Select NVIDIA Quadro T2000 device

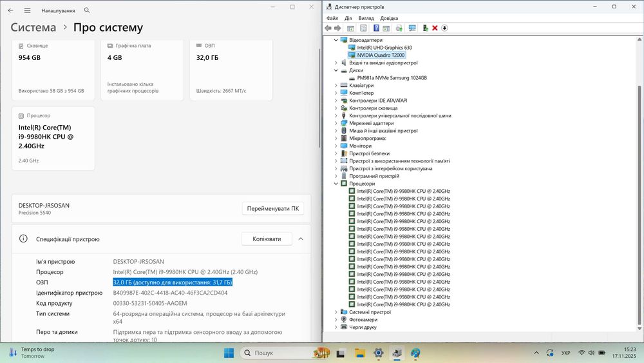(x=381, y=55)
